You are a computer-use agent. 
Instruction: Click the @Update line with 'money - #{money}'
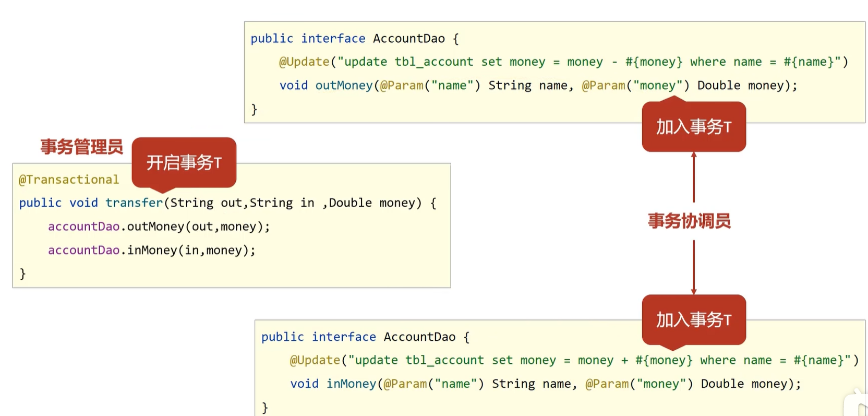pos(563,62)
